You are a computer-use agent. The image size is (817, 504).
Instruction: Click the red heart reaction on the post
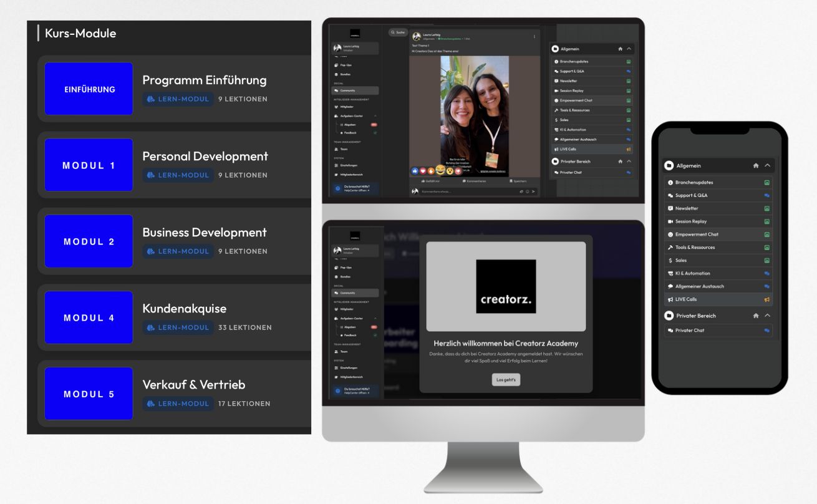423,170
